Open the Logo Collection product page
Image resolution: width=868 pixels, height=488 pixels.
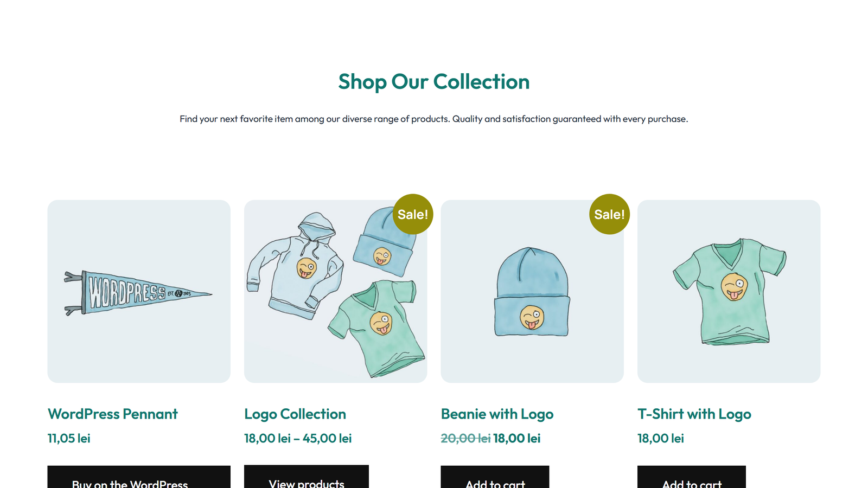tap(295, 414)
